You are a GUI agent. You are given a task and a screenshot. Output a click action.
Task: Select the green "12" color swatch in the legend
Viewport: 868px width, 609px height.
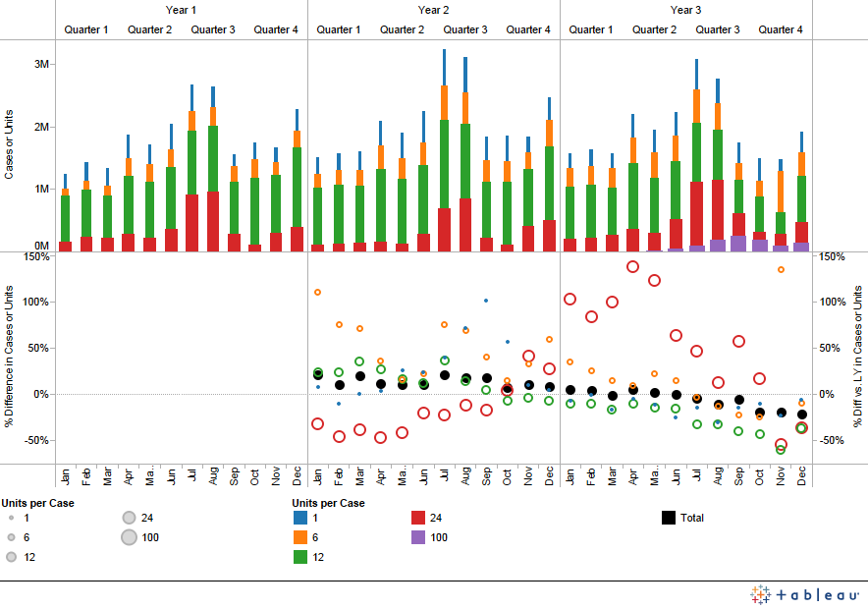tap(299, 555)
